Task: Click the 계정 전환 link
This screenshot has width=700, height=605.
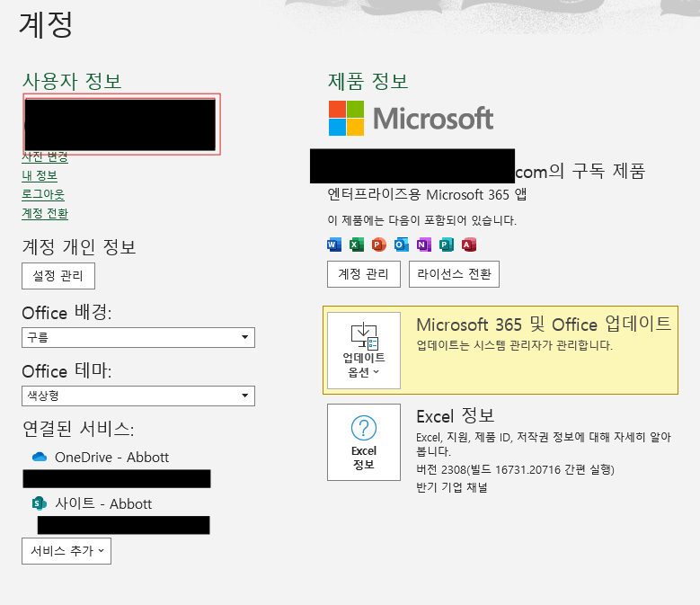Action: coord(45,213)
